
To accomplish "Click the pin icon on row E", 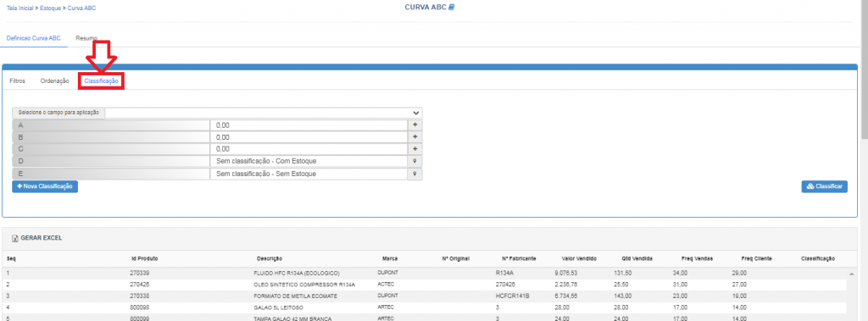I will pyautogui.click(x=415, y=174).
